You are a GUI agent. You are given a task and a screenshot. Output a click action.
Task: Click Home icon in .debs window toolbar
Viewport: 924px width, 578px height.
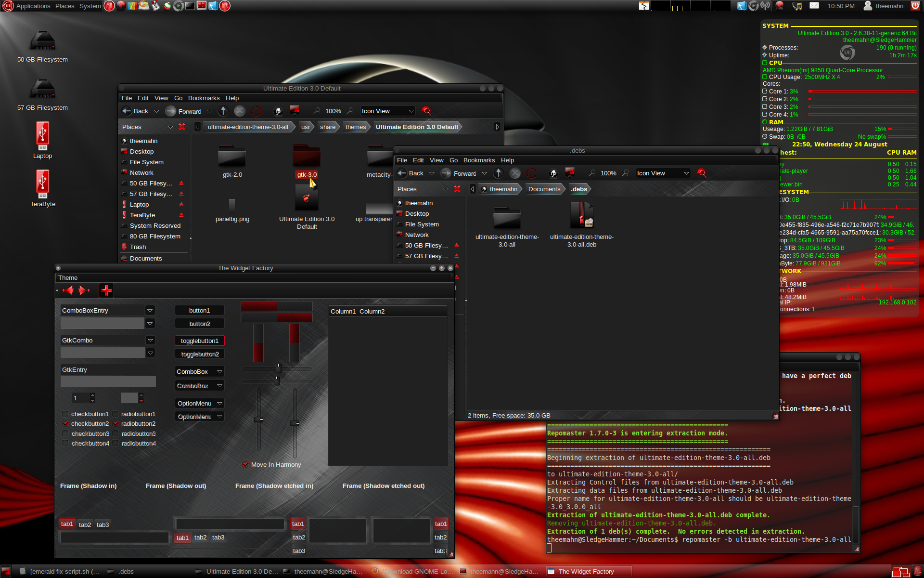pos(553,173)
